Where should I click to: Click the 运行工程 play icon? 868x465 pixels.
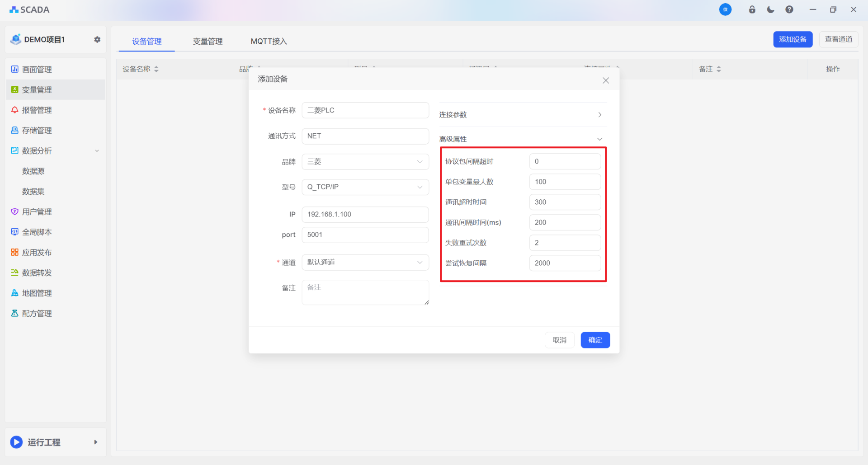17,442
